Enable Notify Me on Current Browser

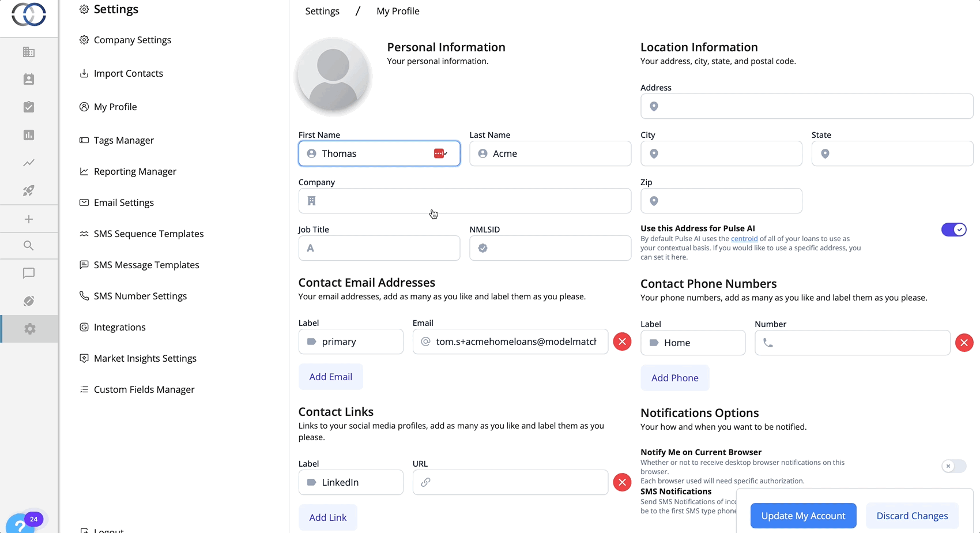tap(953, 466)
